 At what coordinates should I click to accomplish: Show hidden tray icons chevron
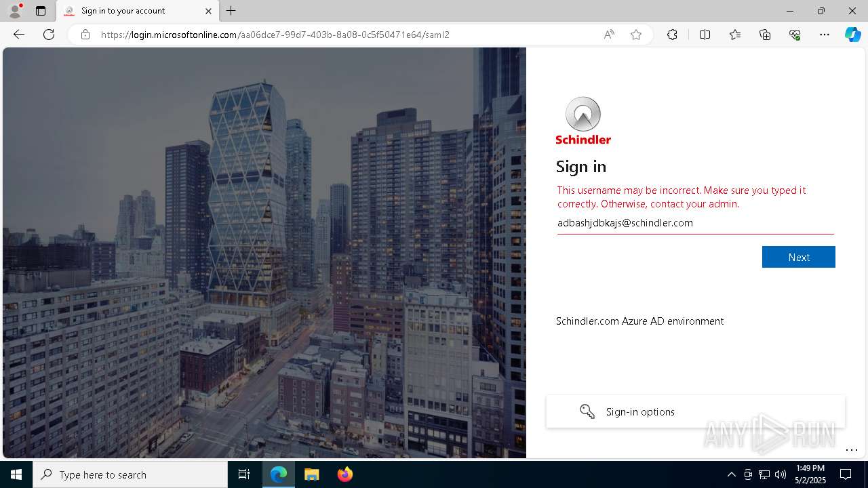(731, 474)
